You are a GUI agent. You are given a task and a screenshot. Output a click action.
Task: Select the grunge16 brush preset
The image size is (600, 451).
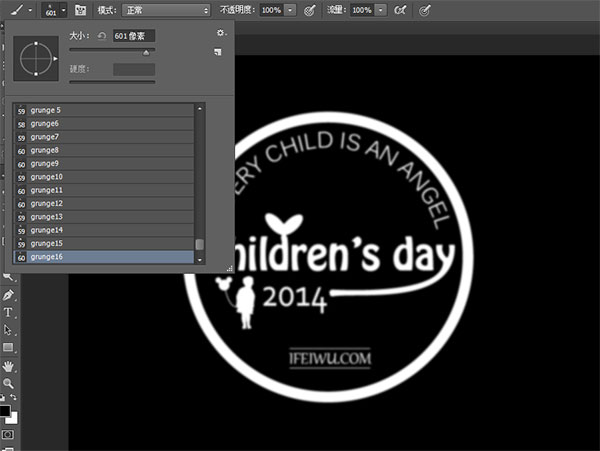point(104,257)
